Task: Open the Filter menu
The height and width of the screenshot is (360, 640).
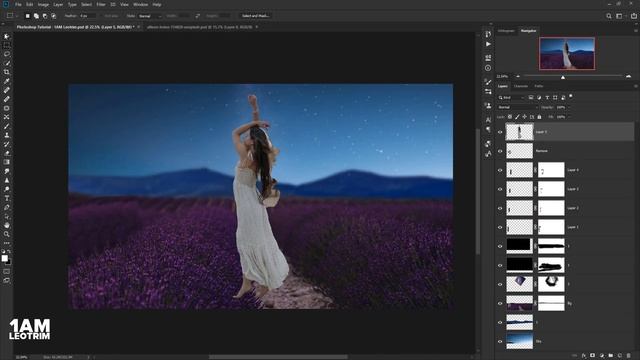Action: click(101, 4)
